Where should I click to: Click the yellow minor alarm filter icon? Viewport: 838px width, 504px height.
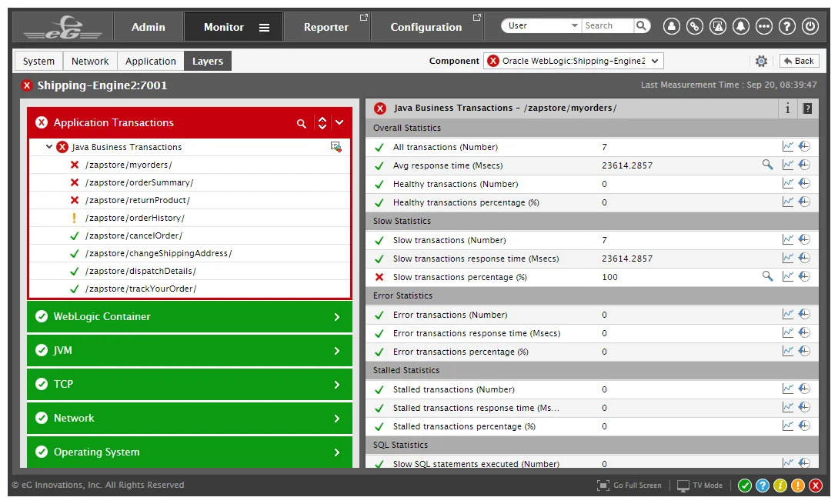pyautogui.click(x=780, y=486)
